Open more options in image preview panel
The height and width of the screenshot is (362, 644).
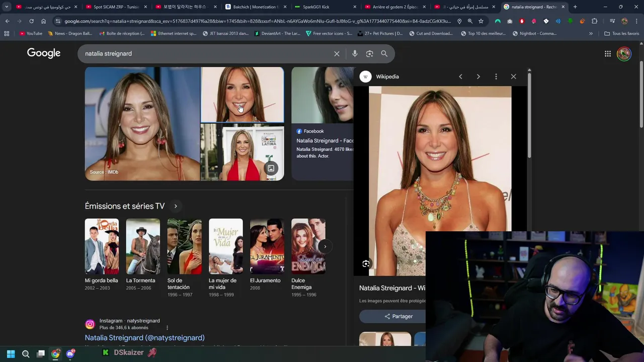coord(496,76)
